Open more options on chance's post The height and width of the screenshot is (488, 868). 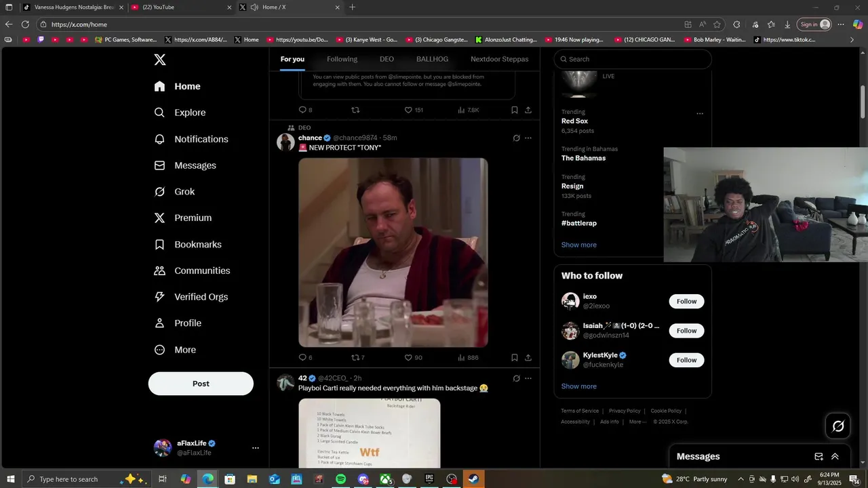[x=528, y=138]
